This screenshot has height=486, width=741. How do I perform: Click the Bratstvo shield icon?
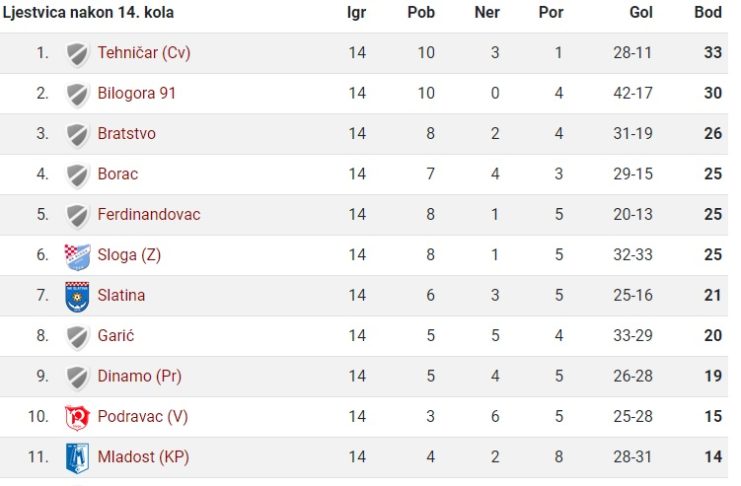tap(78, 135)
